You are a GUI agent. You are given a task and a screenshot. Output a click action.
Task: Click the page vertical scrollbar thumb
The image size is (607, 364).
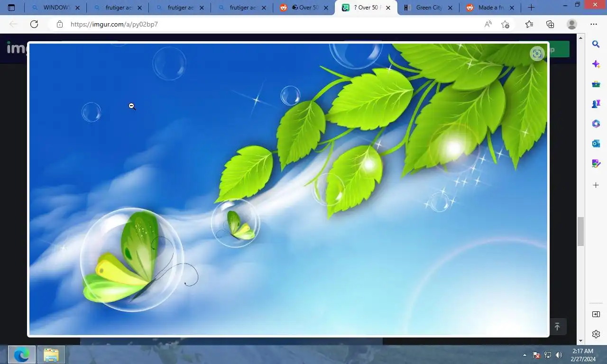(580, 231)
